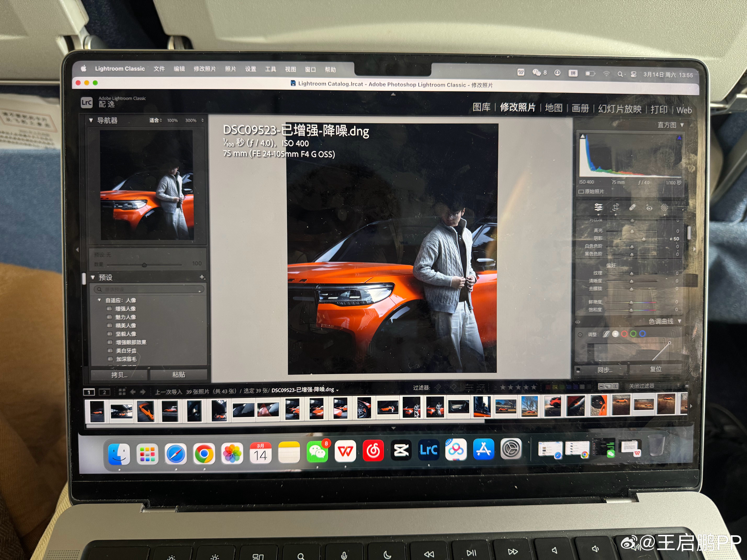
Task: Open the 修改照片 menu in menu bar
Action: (x=205, y=69)
